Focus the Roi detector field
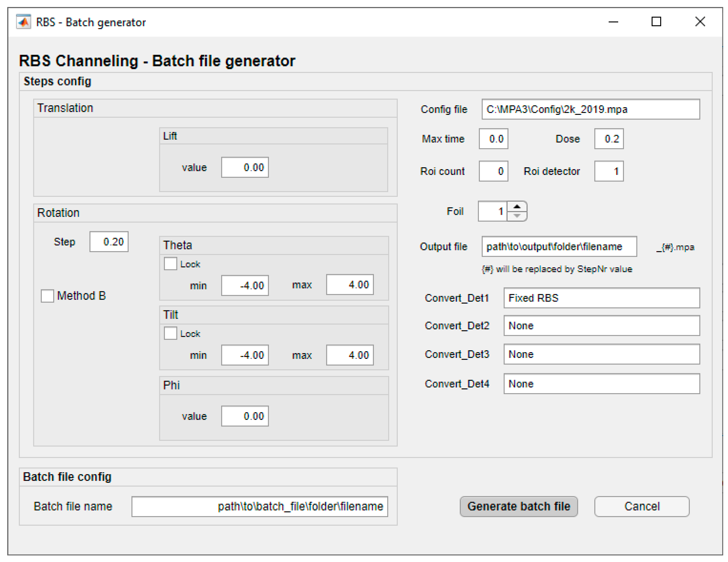The height and width of the screenshot is (562, 728). [609, 171]
